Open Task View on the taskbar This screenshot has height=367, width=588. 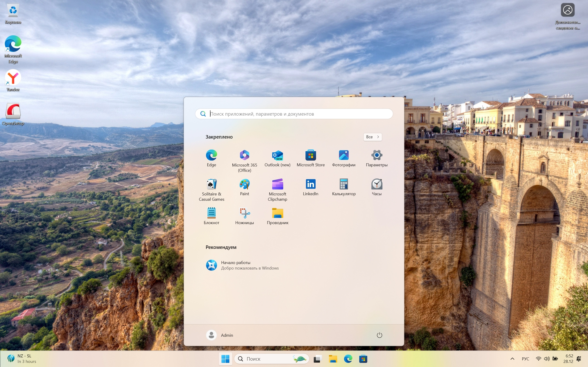(317, 359)
